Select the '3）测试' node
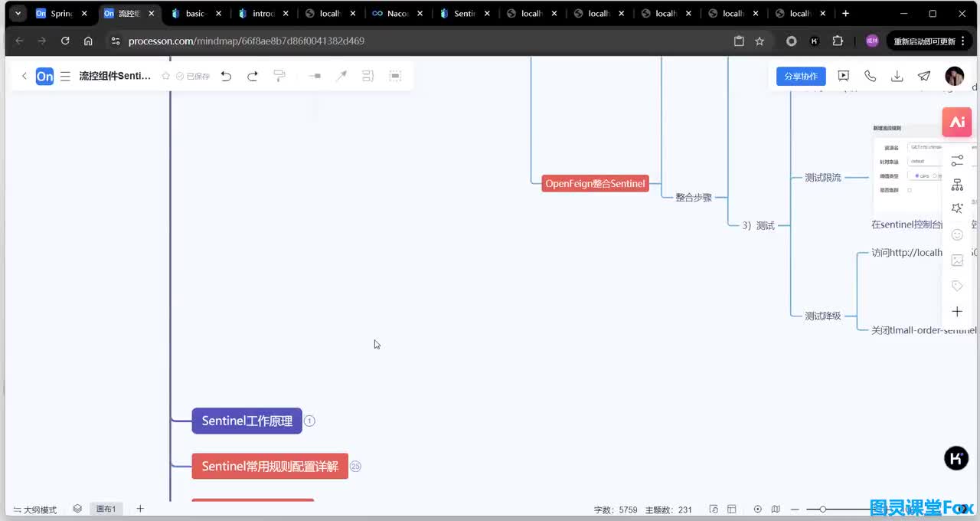This screenshot has width=980, height=521. (x=758, y=225)
